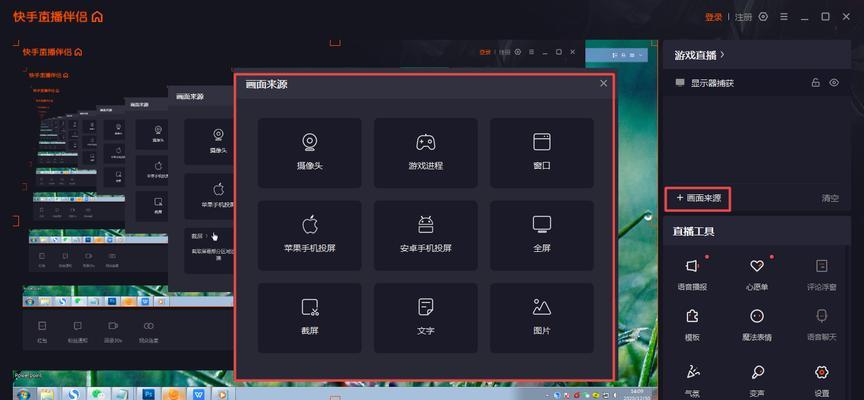
Task: Open the 语音聊天 voice chat tool
Action: click(822, 325)
